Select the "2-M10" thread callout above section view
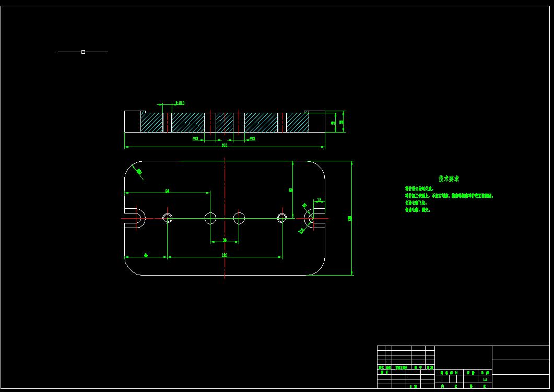The height and width of the screenshot is (392, 554). tap(180, 103)
